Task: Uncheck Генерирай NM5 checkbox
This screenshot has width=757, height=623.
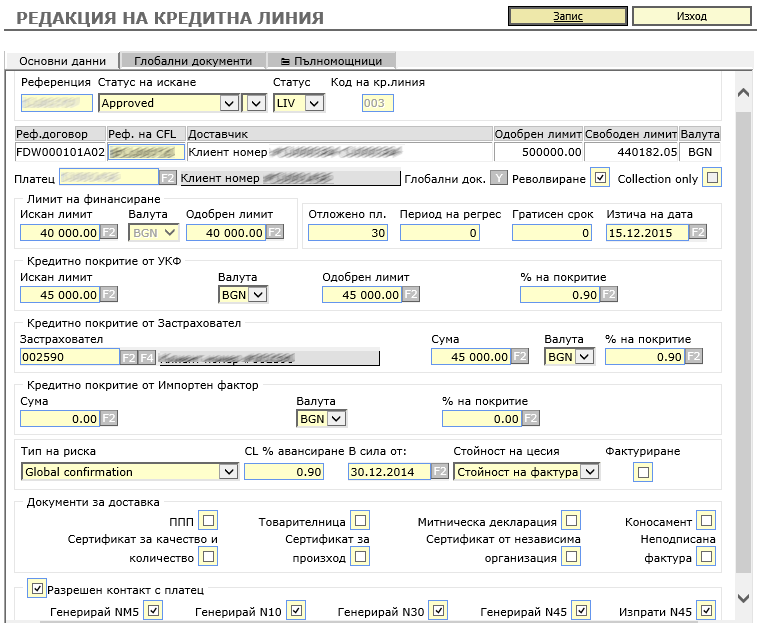Action: coord(153,610)
